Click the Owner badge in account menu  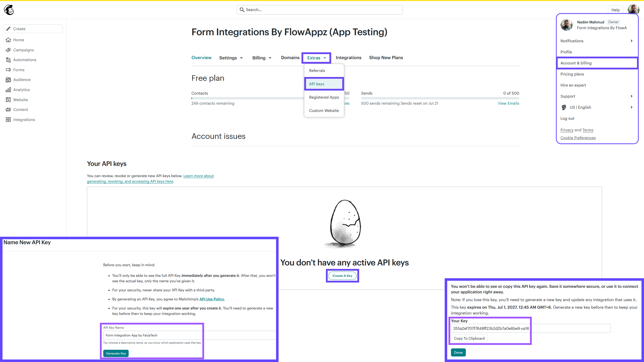pos(613,22)
